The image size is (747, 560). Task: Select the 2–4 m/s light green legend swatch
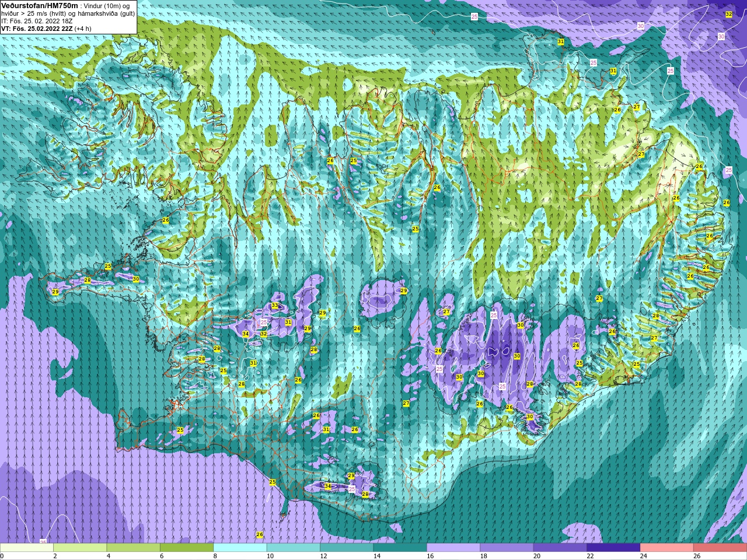click(80, 548)
